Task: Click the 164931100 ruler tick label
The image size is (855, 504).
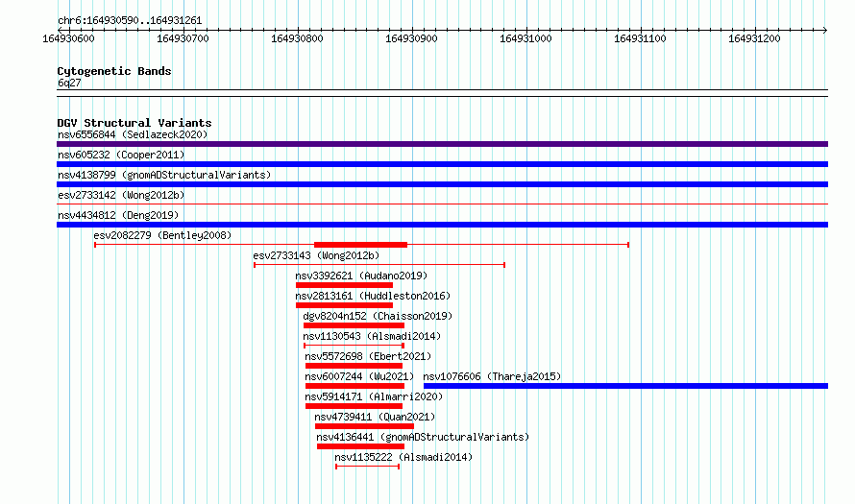Action: tap(640, 38)
